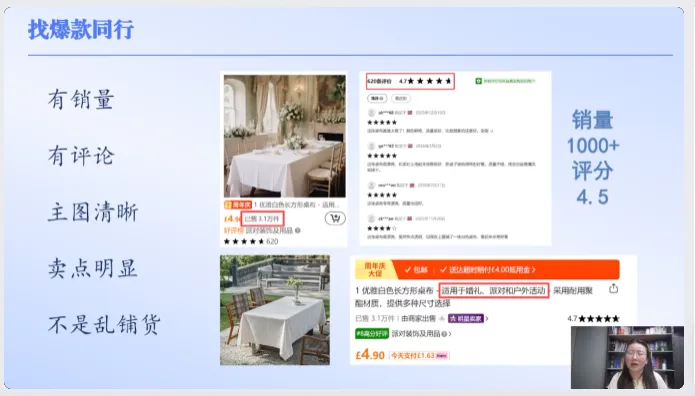
Task: Click the last four-star reviewer's avatar
Action: tap(371, 219)
